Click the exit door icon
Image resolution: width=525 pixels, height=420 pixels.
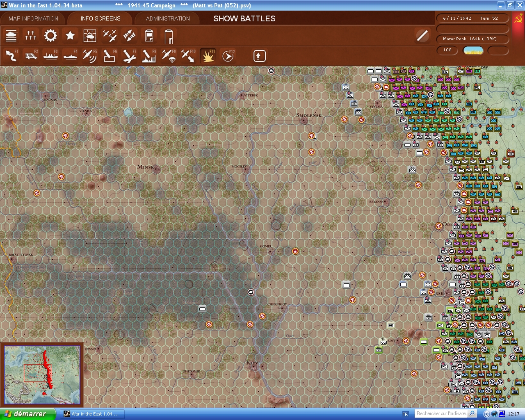(x=169, y=36)
